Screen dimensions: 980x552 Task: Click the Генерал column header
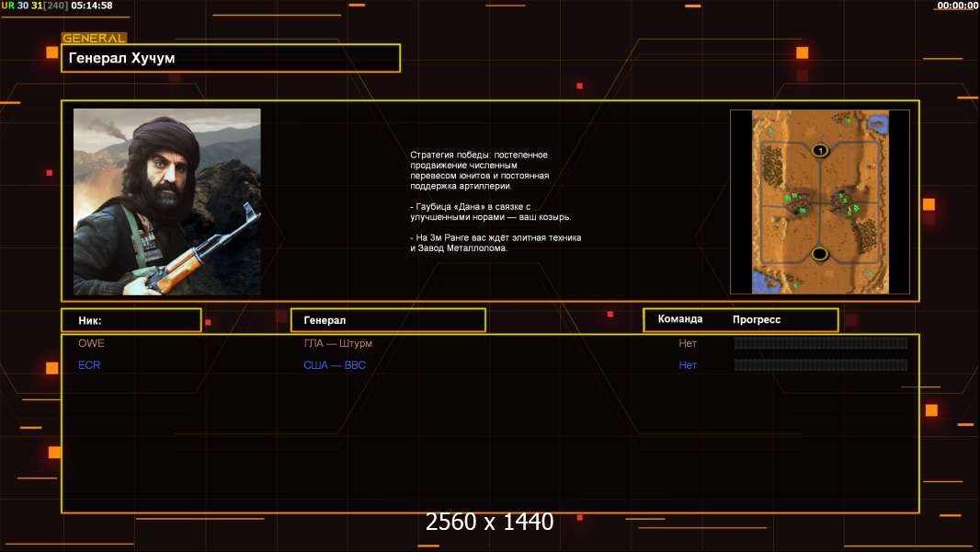click(388, 320)
